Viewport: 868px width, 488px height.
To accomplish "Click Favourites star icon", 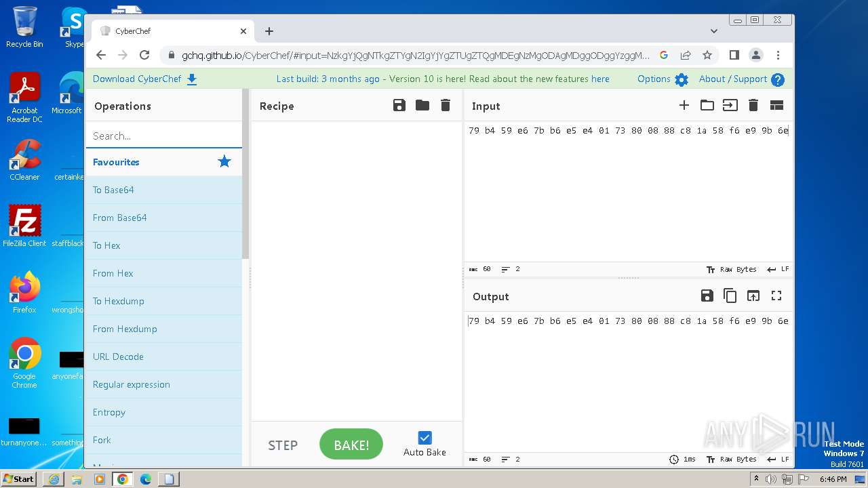I will 224,161.
